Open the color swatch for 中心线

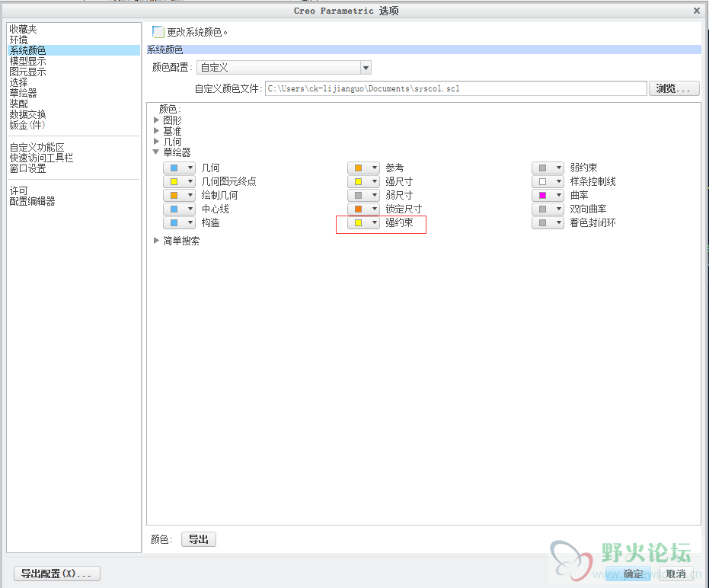(180, 209)
